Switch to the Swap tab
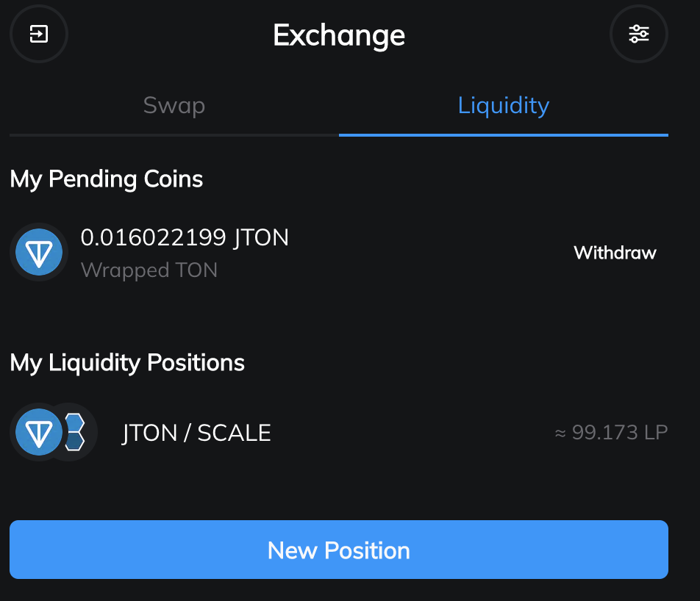 (x=174, y=105)
